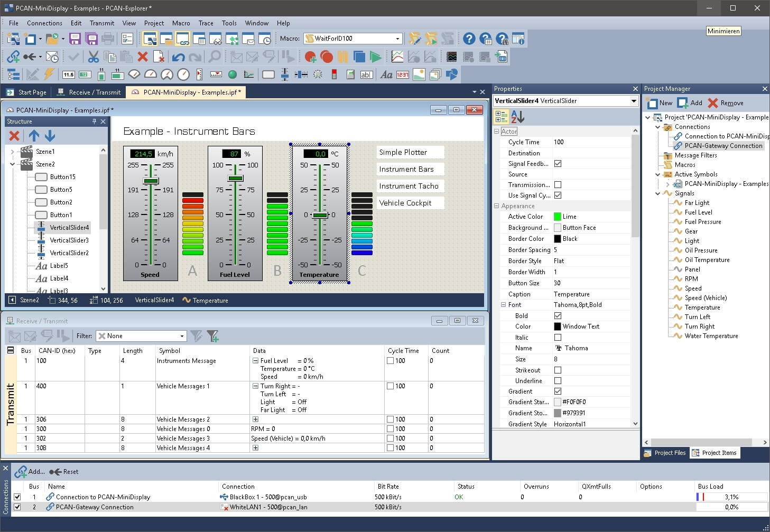Click the Lime Active Color swatch
770x532 pixels.
tap(558, 216)
